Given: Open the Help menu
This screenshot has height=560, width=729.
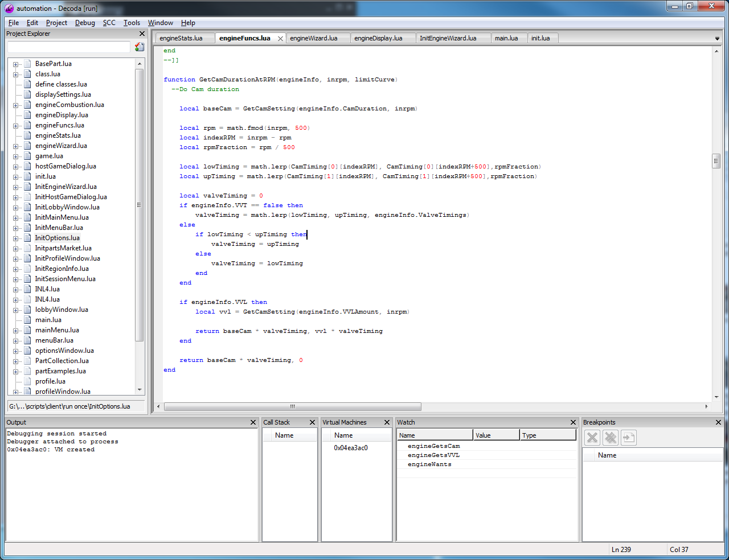Looking at the screenshot, I should 188,23.
